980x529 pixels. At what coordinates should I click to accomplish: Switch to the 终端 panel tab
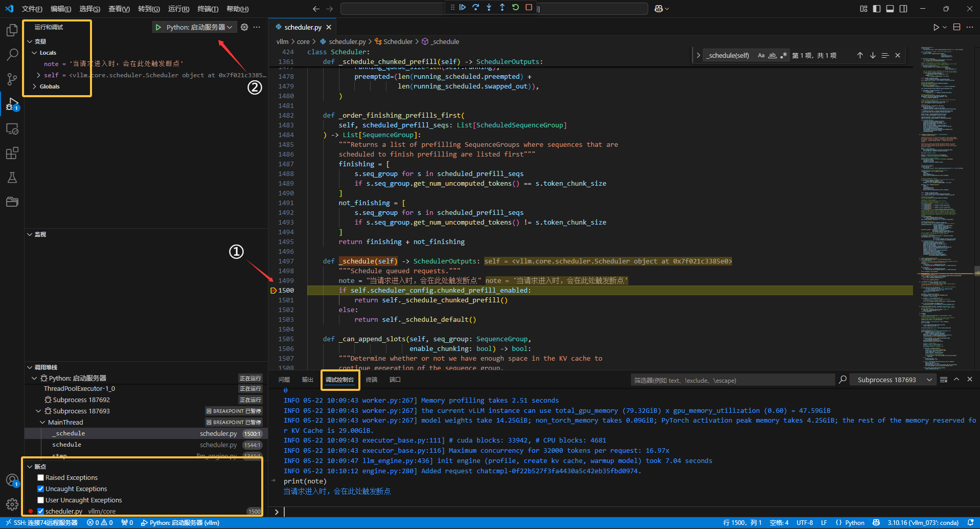(372, 380)
